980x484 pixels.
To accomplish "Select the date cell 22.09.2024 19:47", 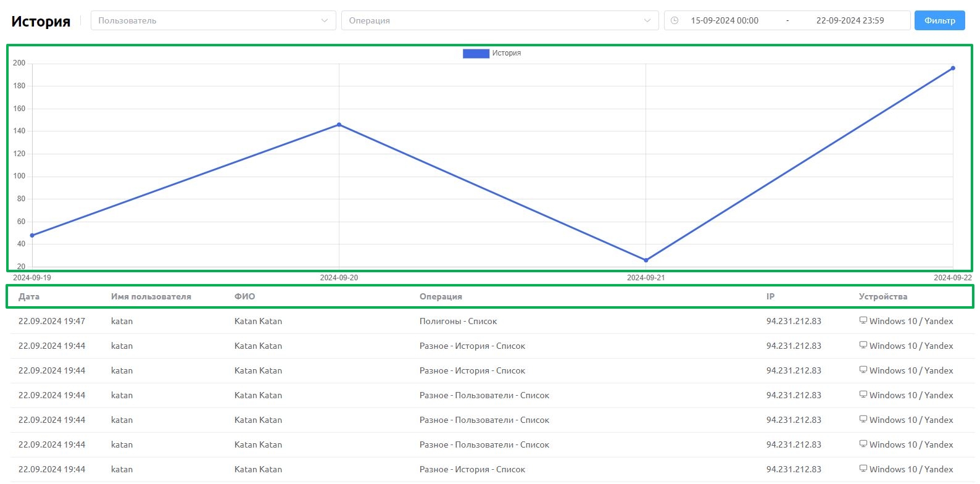I will (52, 321).
